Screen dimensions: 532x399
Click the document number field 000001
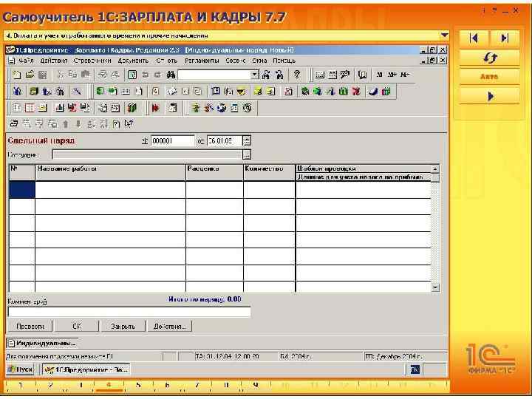[172, 141]
